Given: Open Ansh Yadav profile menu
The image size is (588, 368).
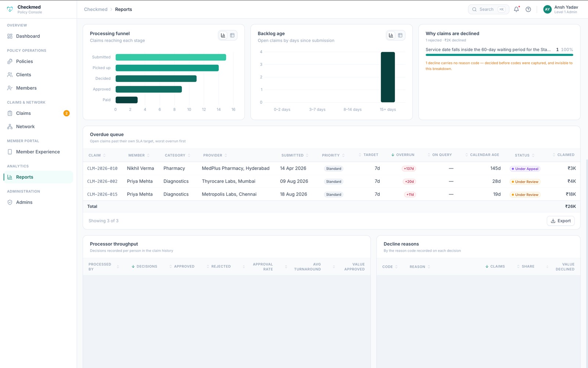Looking at the screenshot, I should [561, 9].
